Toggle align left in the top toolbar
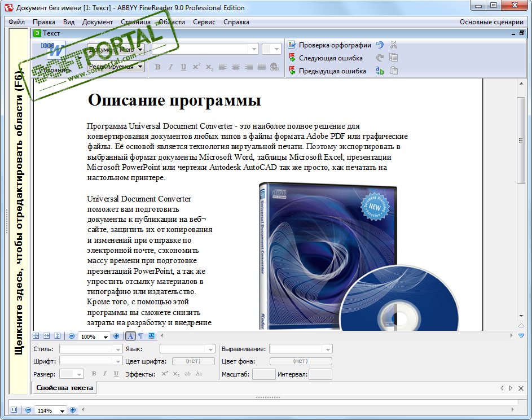532x420 pixels. click(x=223, y=67)
